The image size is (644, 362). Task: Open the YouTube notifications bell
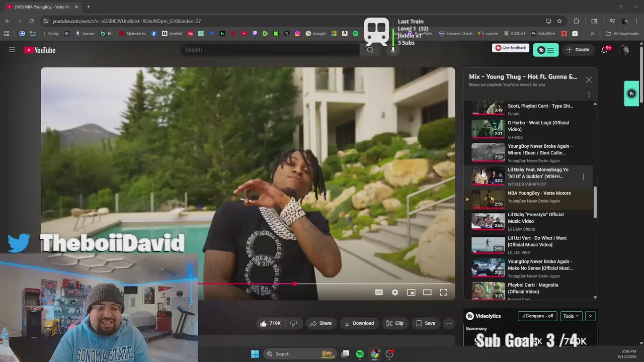pyautogui.click(x=605, y=50)
